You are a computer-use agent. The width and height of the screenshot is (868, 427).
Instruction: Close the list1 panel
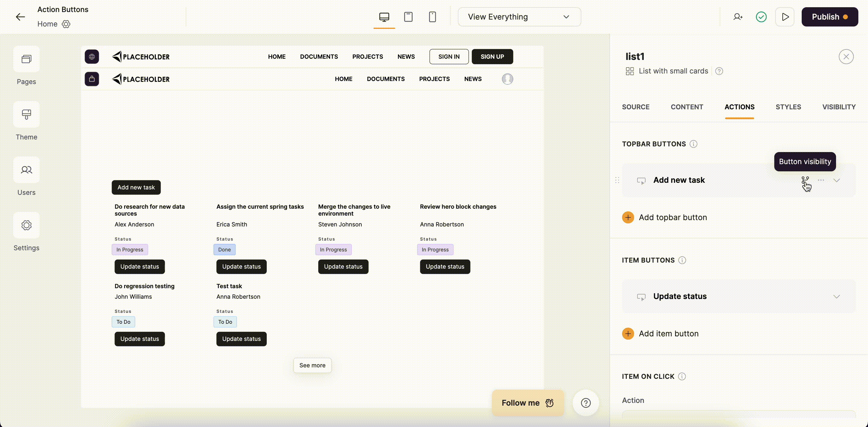click(846, 57)
